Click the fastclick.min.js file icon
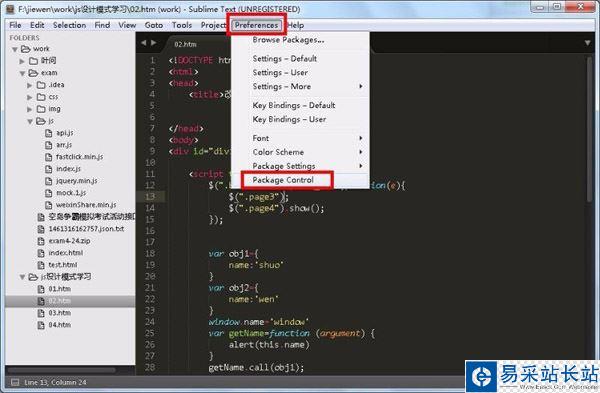This screenshot has width=600, height=393. tap(49, 157)
